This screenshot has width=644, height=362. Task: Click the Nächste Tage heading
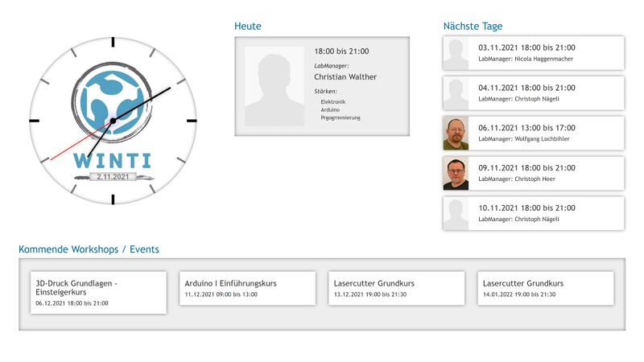coord(473,26)
